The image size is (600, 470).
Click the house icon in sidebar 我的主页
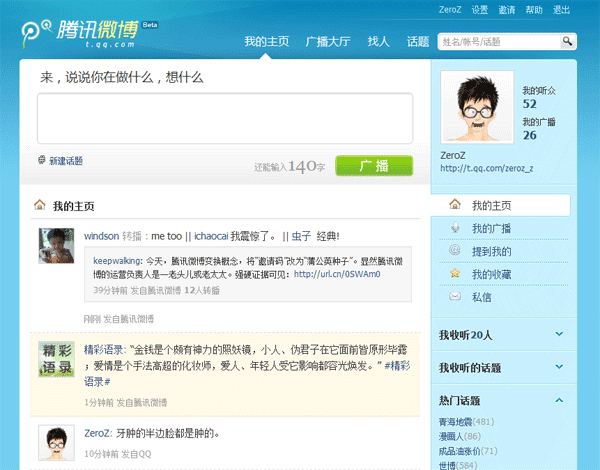click(455, 204)
